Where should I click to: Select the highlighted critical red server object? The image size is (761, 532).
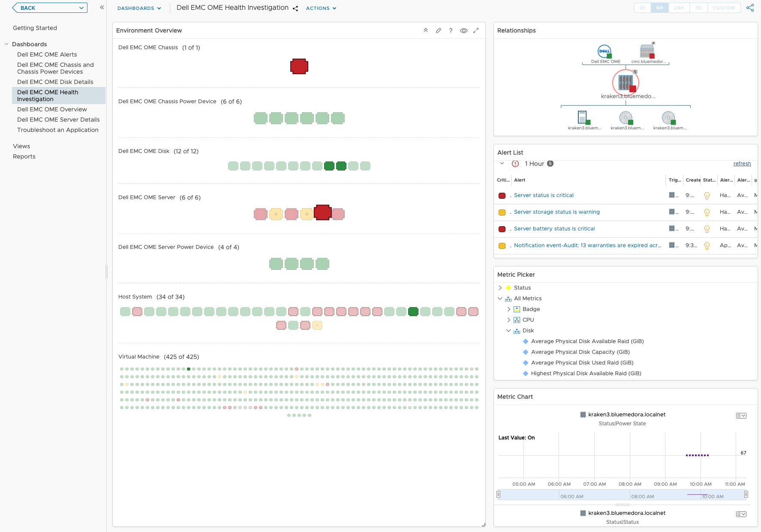coord(322,212)
